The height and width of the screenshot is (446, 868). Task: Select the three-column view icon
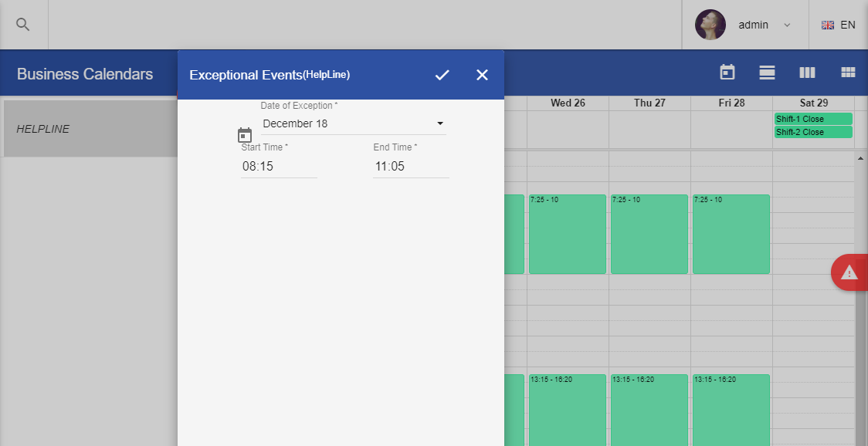(x=807, y=73)
